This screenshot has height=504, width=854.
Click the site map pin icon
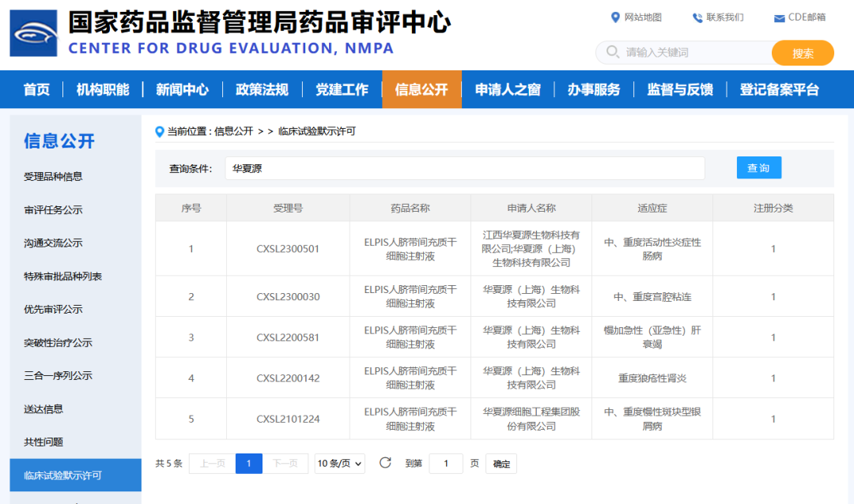[615, 17]
